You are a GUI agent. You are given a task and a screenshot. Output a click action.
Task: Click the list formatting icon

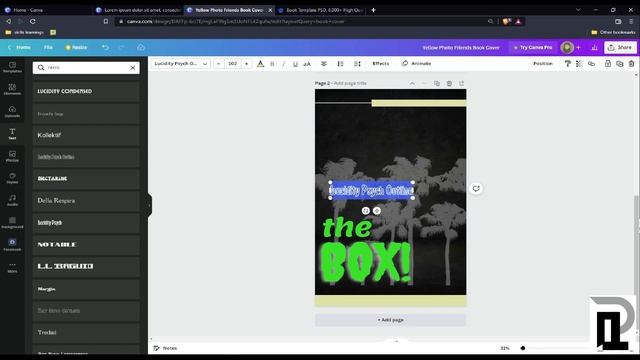tap(340, 64)
